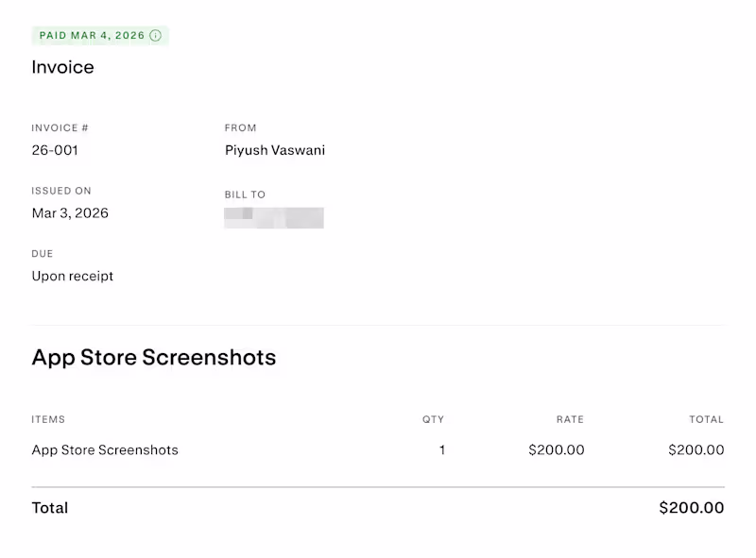Click the quantity value 1
The image size is (756, 558).
point(441,450)
